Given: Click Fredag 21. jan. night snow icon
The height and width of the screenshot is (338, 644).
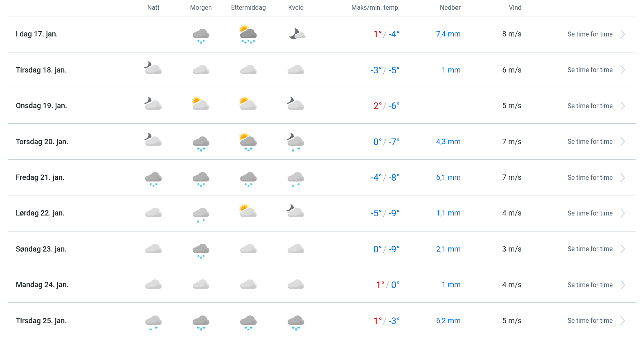Looking at the screenshot, I should point(153,178).
